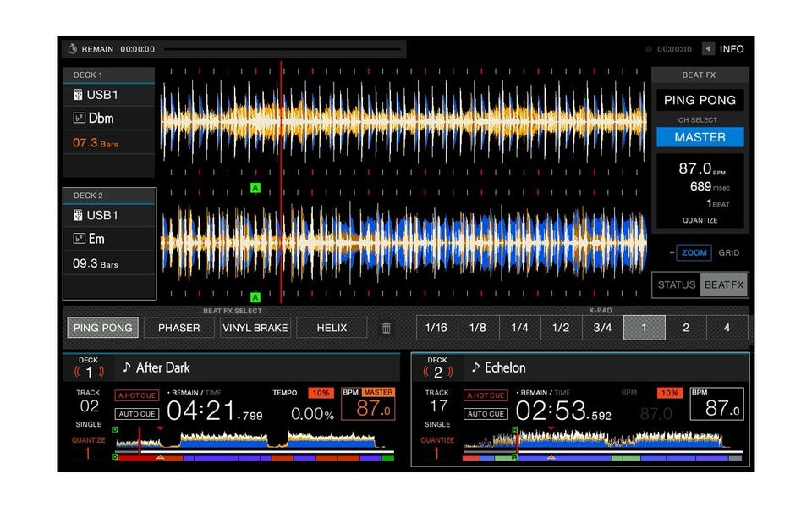The width and height of the screenshot is (812, 508).
Task: Click the Deck 2 09.3 Bars counter
Action: click(96, 263)
